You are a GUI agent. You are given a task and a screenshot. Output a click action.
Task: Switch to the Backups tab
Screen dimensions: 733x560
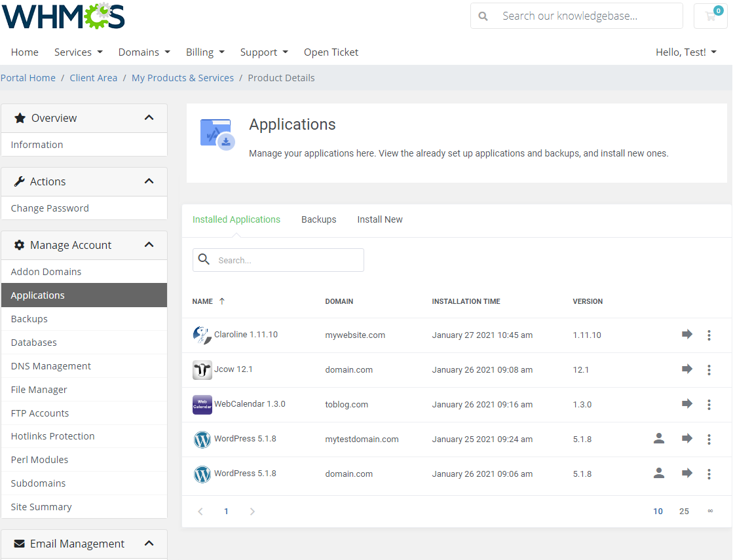pos(319,219)
